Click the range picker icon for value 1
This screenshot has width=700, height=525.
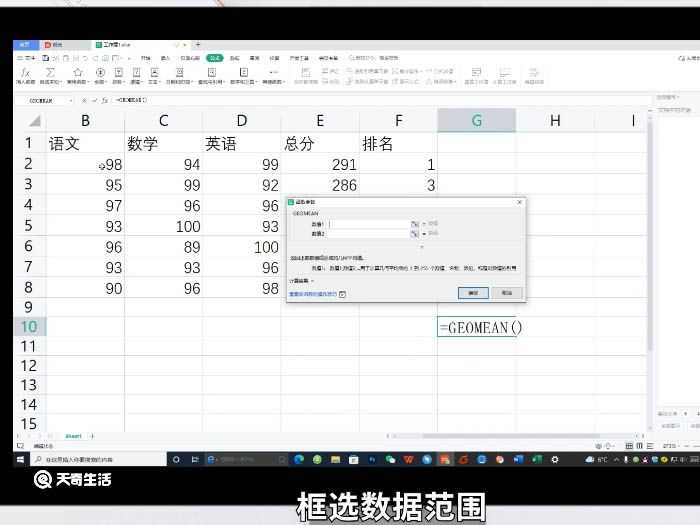414,224
